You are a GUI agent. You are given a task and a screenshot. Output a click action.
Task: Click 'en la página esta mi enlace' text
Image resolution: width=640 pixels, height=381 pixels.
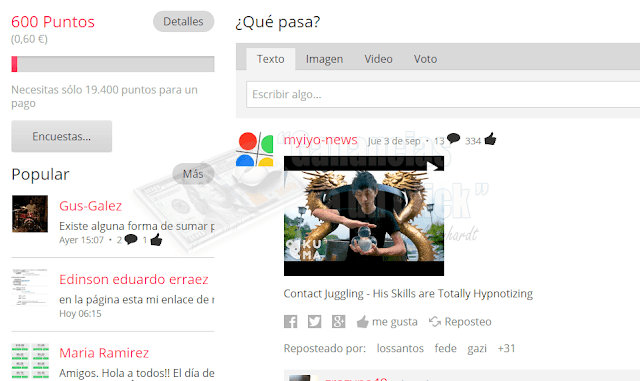point(137,300)
